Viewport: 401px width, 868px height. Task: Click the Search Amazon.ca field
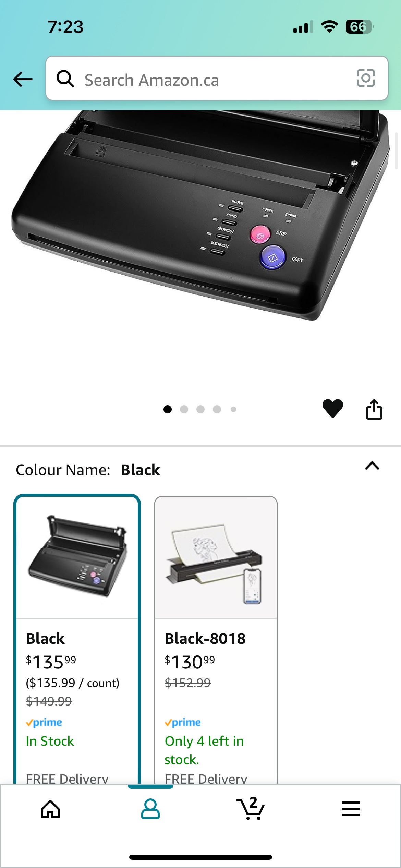[217, 79]
